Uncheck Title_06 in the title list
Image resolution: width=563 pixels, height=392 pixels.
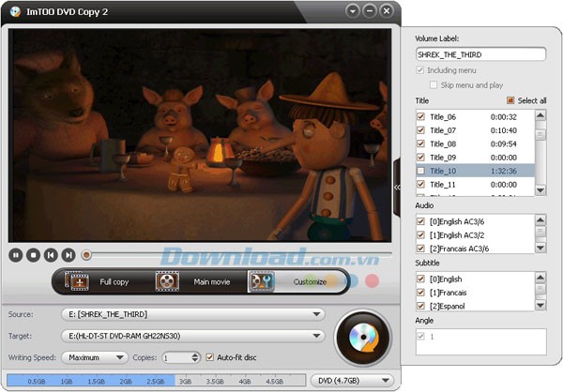[x=420, y=116]
